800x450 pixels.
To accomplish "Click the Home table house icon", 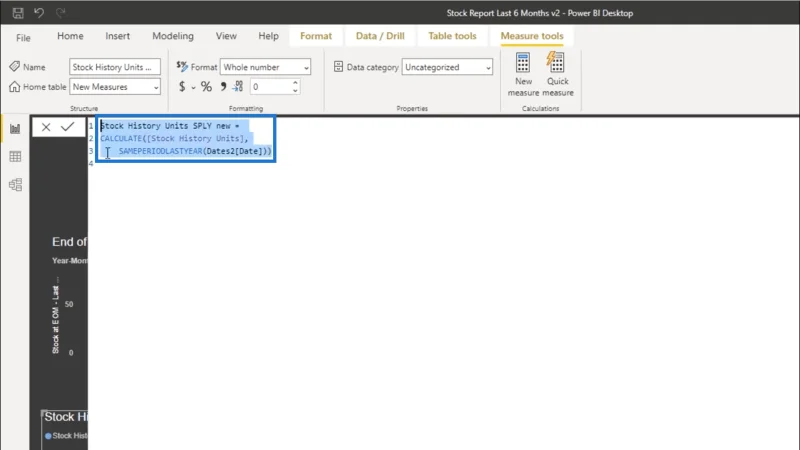I will click(14, 87).
